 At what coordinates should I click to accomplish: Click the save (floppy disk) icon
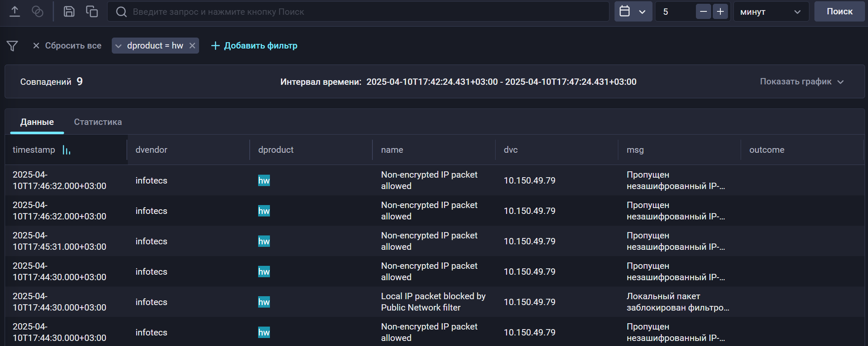[69, 11]
